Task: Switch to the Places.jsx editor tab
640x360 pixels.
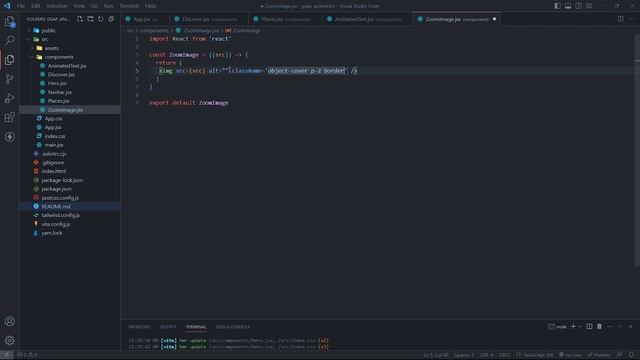Action: tap(285, 19)
